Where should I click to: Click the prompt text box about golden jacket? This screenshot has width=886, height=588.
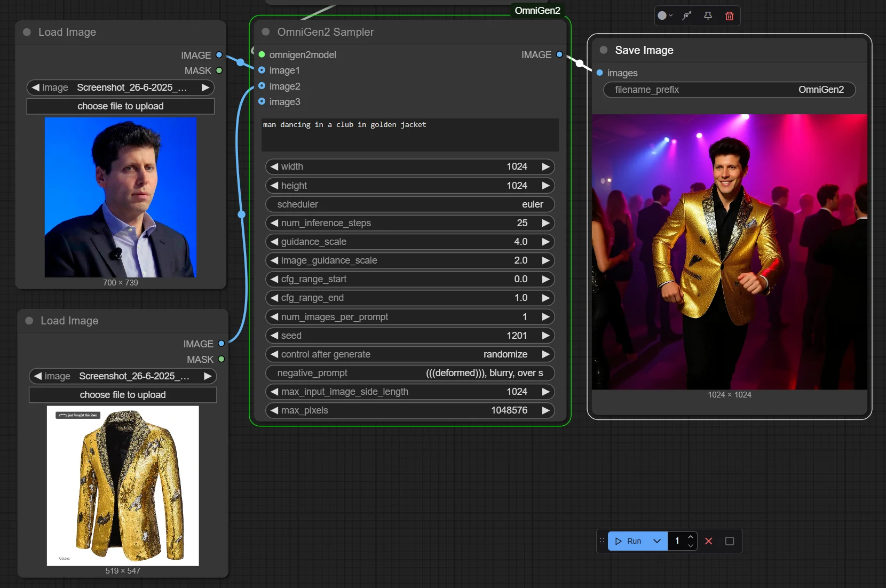[x=410, y=134]
